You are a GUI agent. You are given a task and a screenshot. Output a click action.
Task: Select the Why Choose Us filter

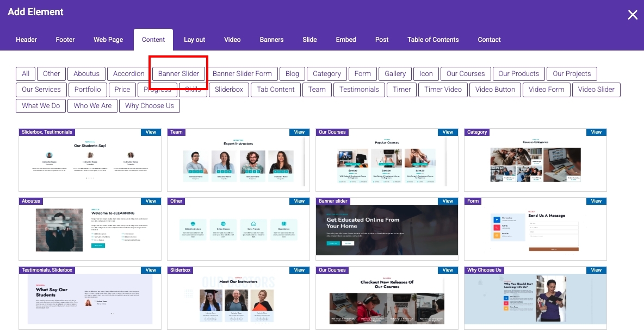point(150,106)
